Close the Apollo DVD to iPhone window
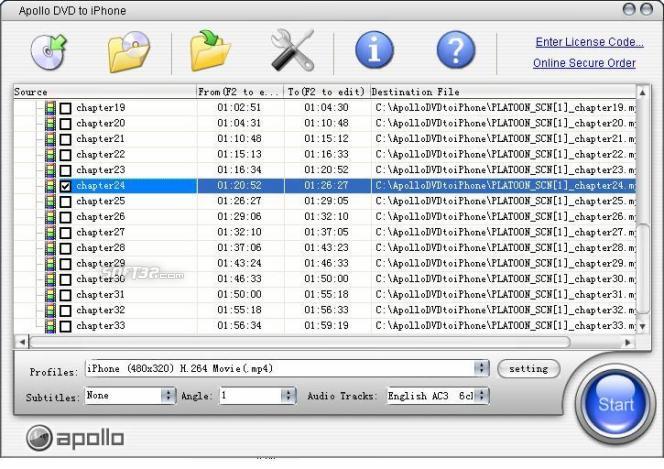This screenshot has width=664, height=469. pyautogui.click(x=646, y=9)
